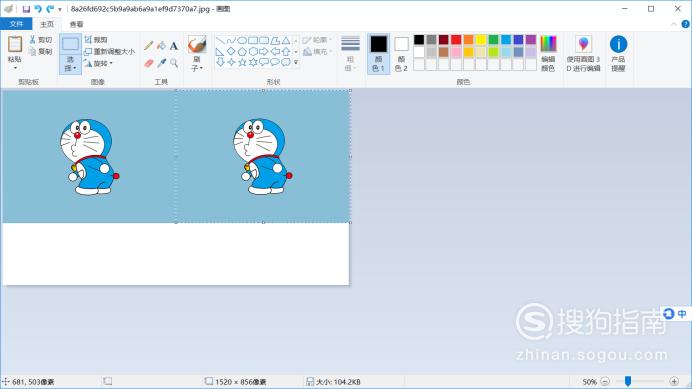The image size is (692, 389).
Task: Click Edit colors (编辑颜色) button
Action: [x=548, y=53]
